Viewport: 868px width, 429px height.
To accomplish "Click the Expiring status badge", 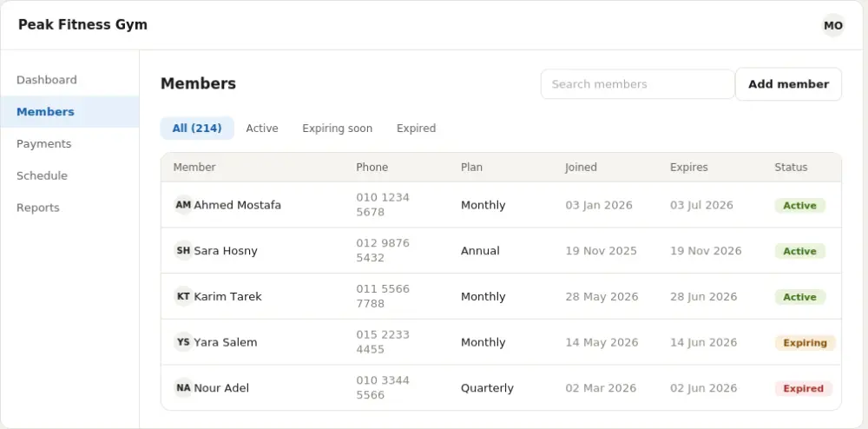I will (x=805, y=343).
